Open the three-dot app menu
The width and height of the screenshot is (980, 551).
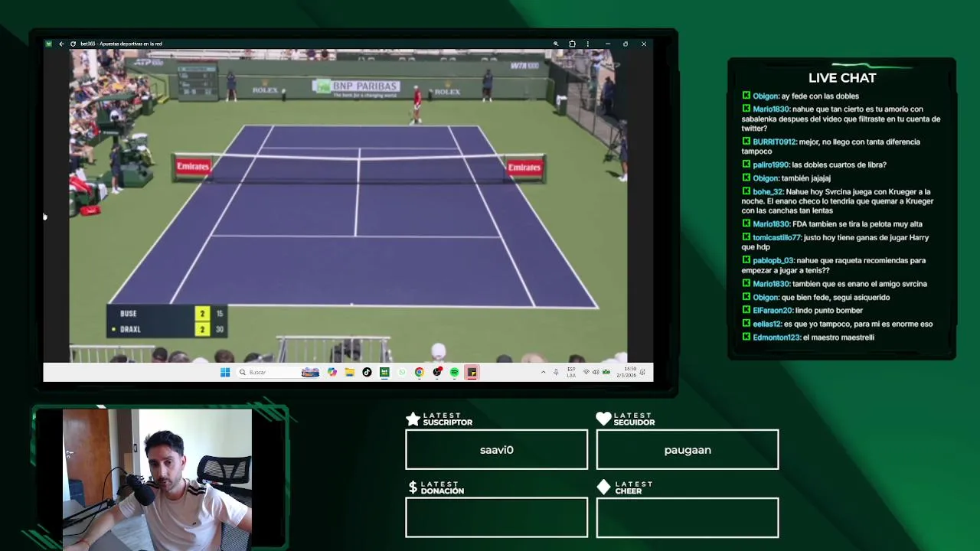tap(587, 44)
